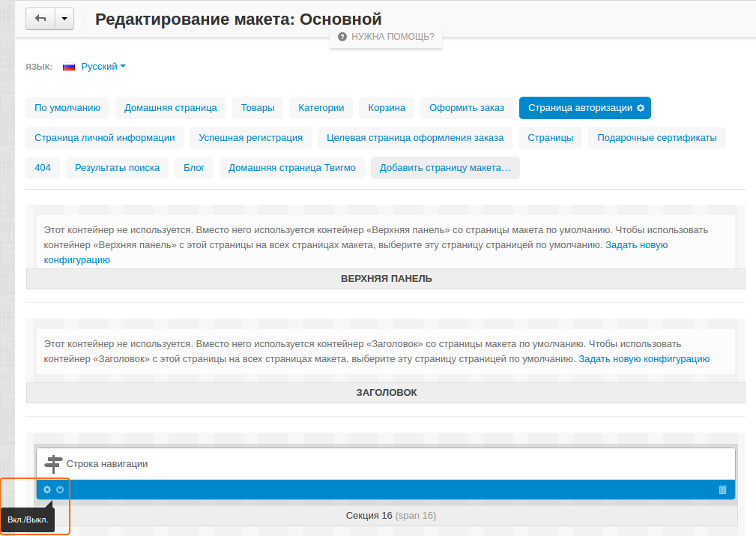
Task: Click the back arrow at top left
Action: coord(40,18)
